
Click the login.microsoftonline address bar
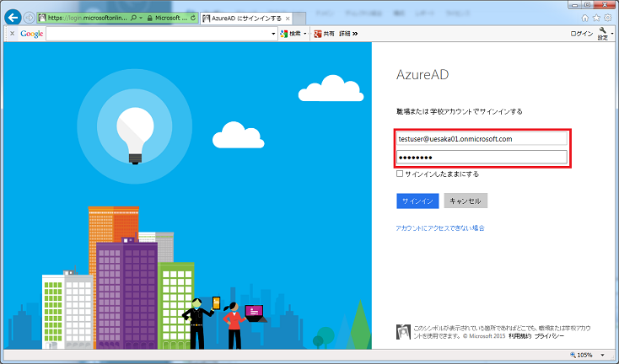(87, 18)
